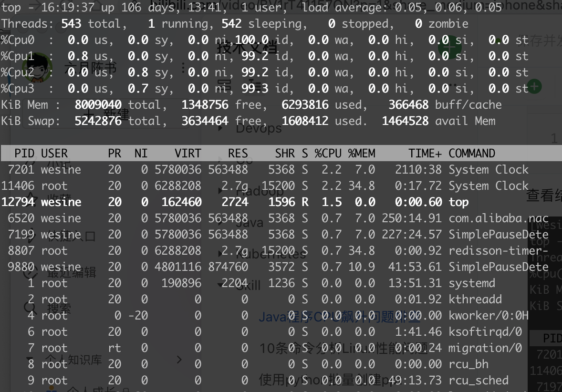Click SimplePauseDete command of PID 9880
The image size is (562, 392).
tap(499, 267)
